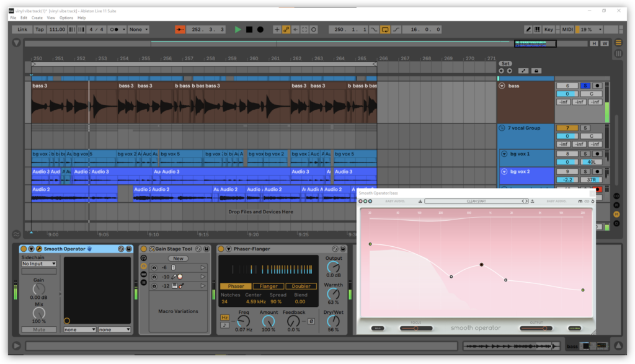The width and height of the screenshot is (635, 364).
Task: Collapse the bass track with fold arrow
Action: (502, 86)
